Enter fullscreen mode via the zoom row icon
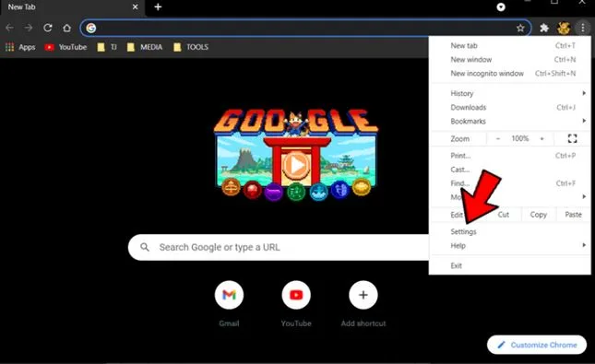 [572, 139]
